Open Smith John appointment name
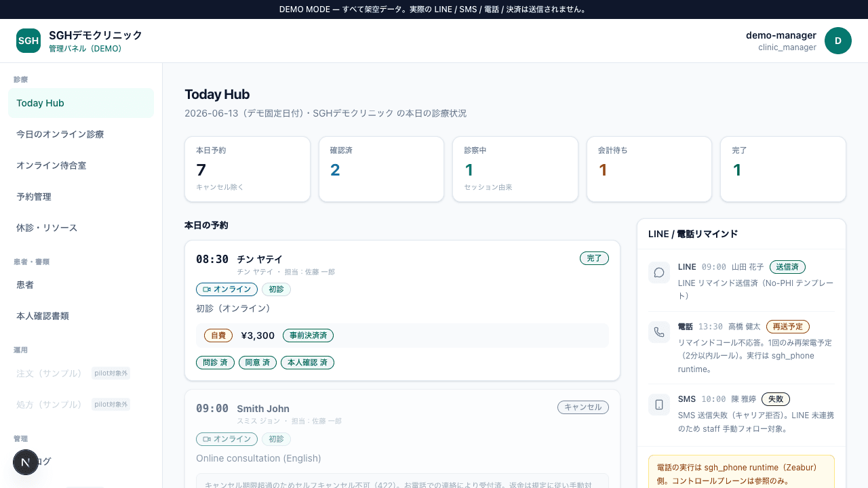 263,409
